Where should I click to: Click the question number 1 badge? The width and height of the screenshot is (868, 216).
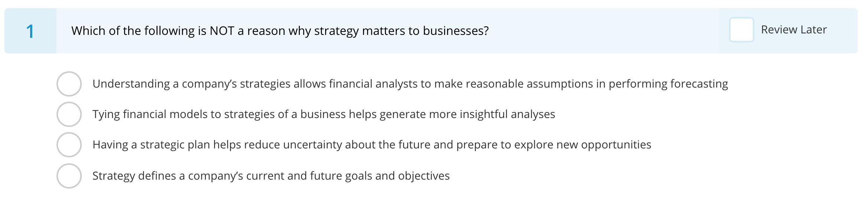coord(30,30)
